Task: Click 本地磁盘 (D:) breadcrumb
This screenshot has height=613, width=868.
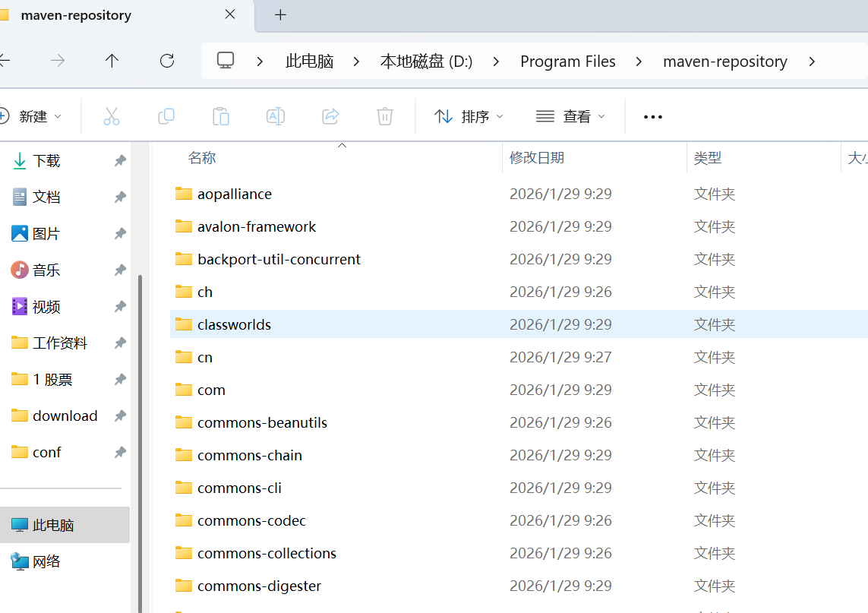Action: pos(426,61)
